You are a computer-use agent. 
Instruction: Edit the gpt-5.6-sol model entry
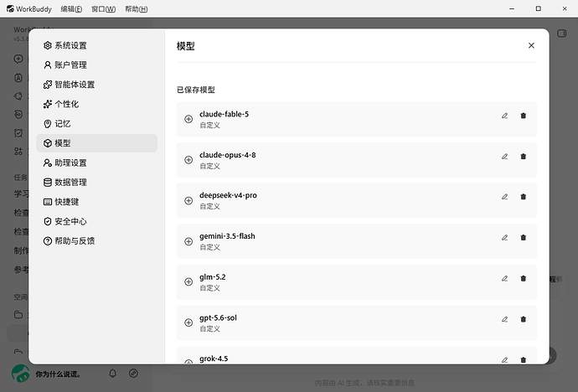pyautogui.click(x=504, y=319)
